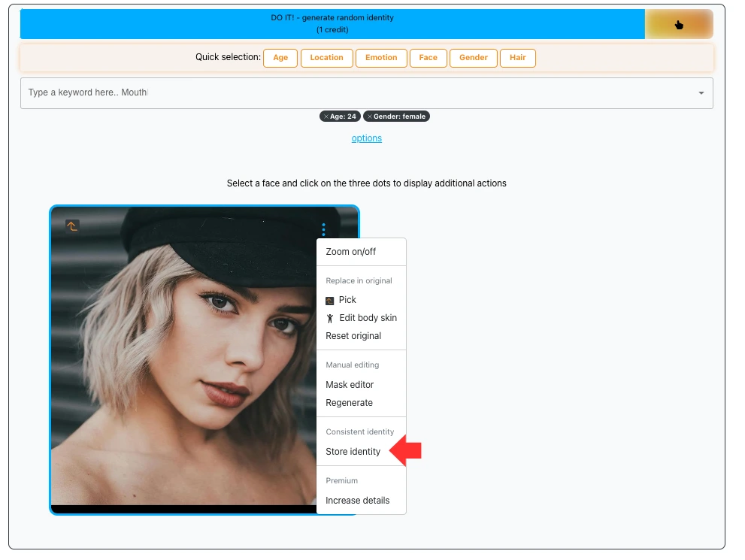Click Store identity menu entry
Image resolution: width=745 pixels, height=560 pixels.
pos(353,452)
